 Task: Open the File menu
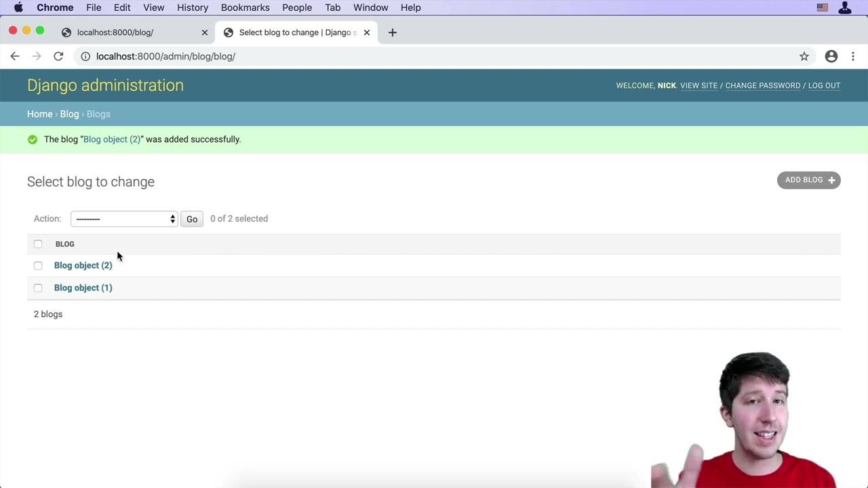(94, 7)
